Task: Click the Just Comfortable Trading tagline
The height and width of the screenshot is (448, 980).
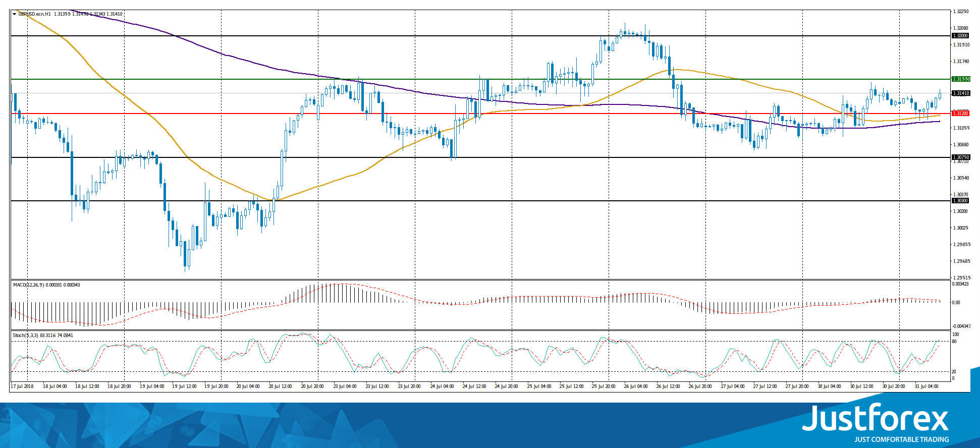Action: coord(901,439)
